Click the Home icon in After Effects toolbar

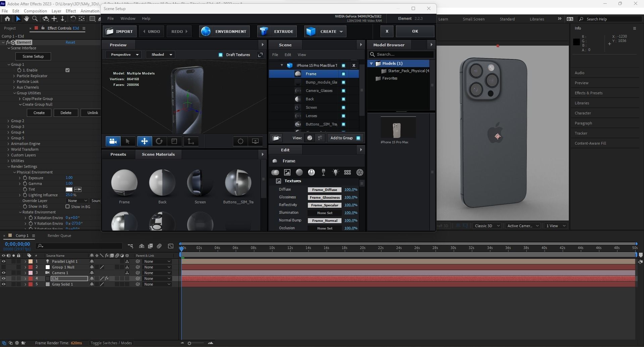[x=7, y=19]
